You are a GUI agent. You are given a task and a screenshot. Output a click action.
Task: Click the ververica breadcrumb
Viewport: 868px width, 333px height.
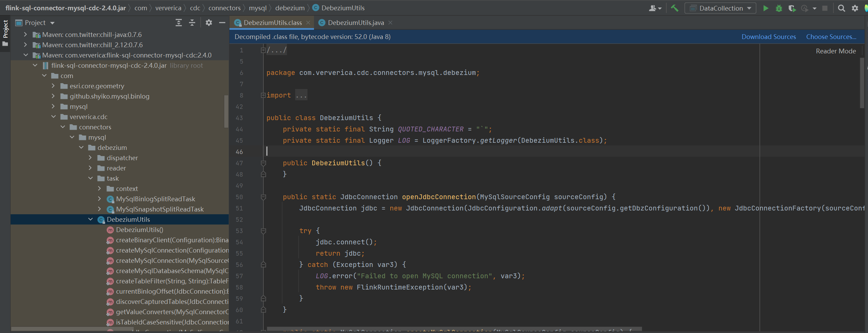click(x=168, y=8)
